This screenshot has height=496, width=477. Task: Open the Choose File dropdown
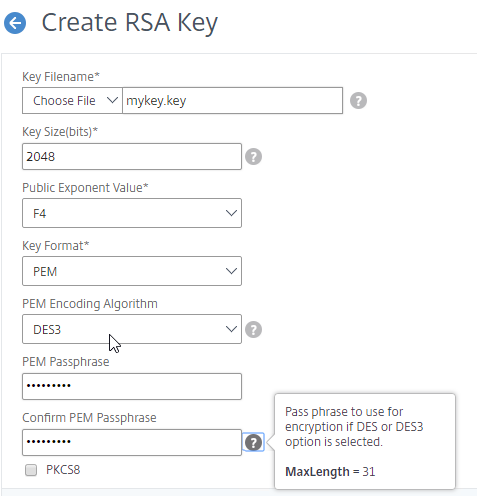click(x=72, y=100)
